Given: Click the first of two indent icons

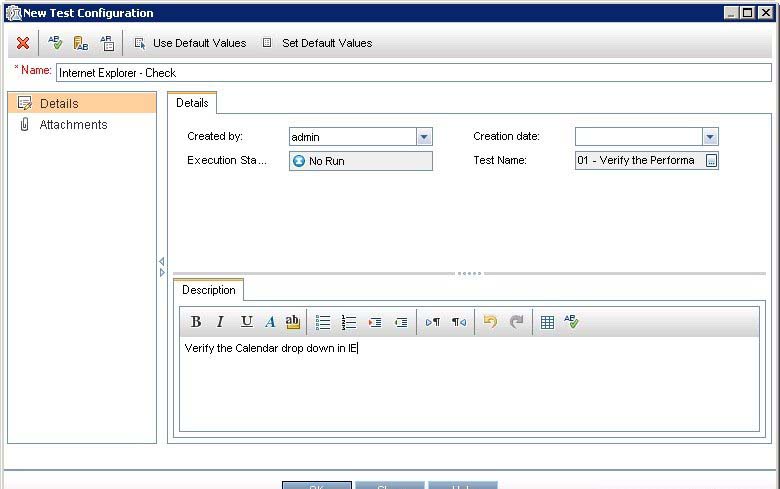Looking at the screenshot, I should (x=375, y=322).
